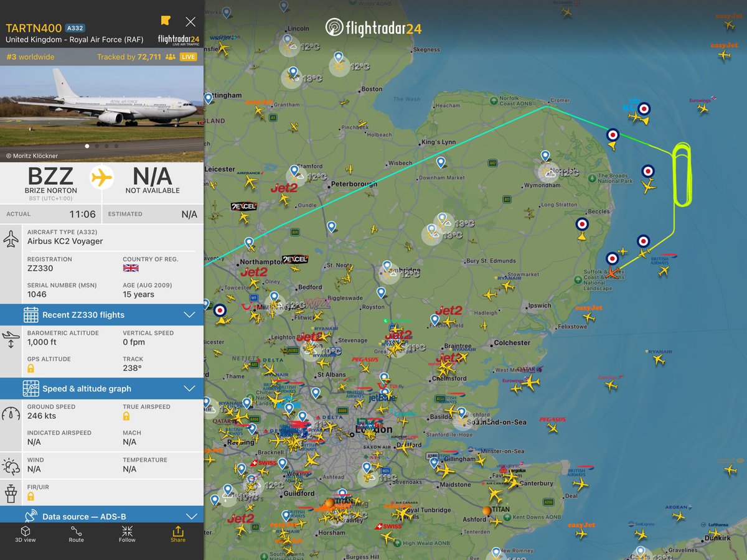Select the 246 kts ground speed value
747x560 pixels.
(x=42, y=416)
